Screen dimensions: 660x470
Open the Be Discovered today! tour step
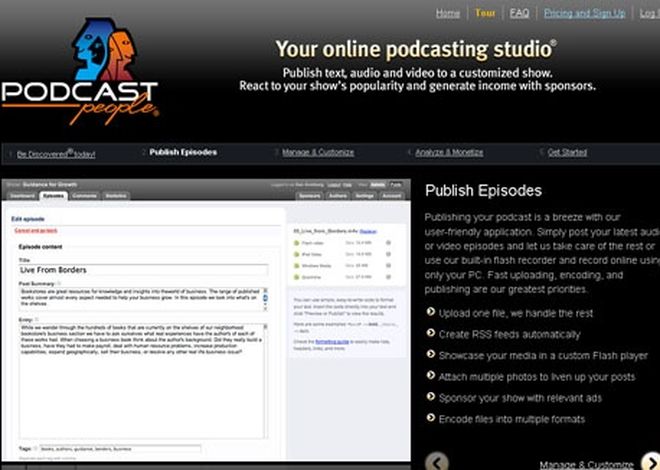(56, 154)
